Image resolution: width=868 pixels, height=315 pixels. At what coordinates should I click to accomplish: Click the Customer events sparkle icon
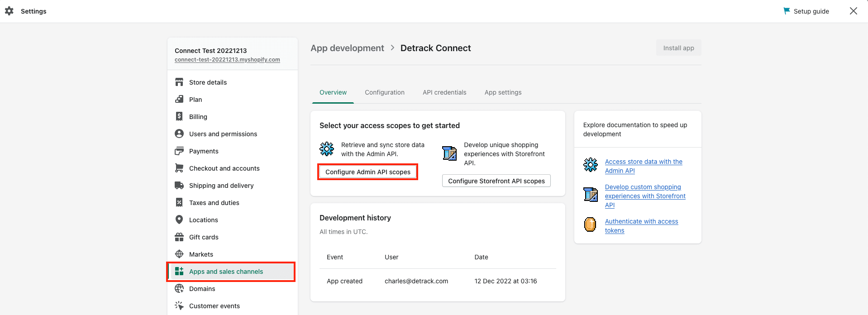179,305
